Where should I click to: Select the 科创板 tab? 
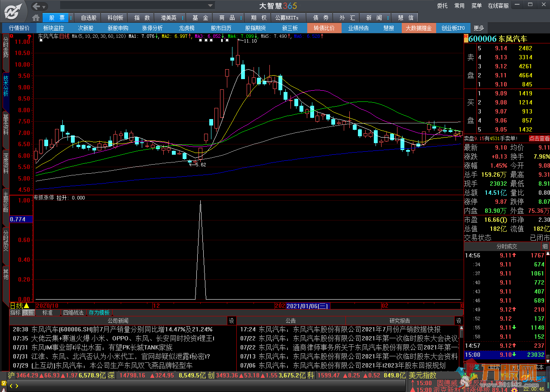click(x=115, y=18)
